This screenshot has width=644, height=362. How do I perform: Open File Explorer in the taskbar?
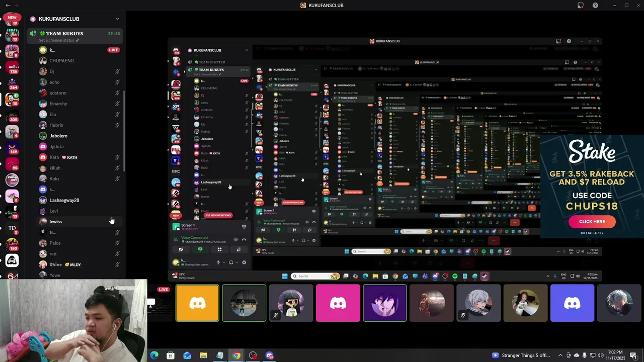pos(203,355)
